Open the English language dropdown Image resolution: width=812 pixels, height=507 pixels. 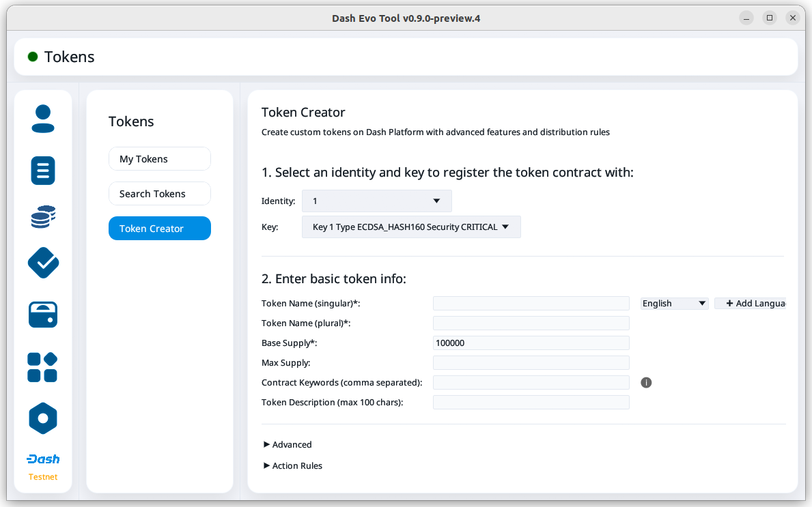pyautogui.click(x=674, y=304)
